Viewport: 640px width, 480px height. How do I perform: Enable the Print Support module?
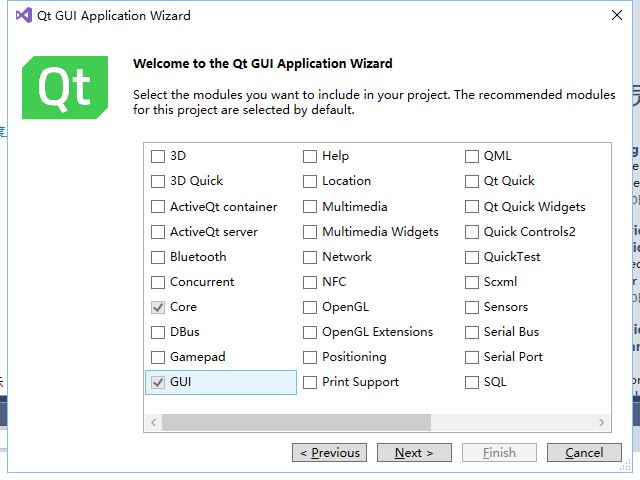pyautogui.click(x=310, y=382)
